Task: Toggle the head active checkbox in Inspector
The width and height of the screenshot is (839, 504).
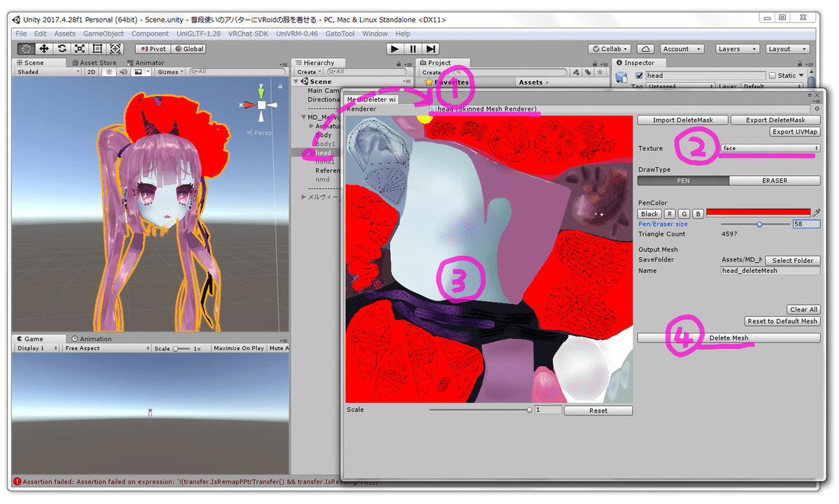Action: click(639, 75)
